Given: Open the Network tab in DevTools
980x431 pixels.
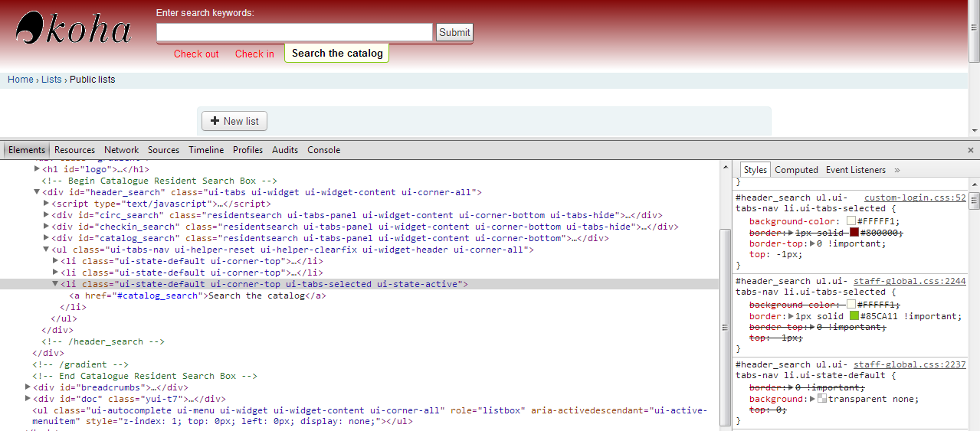Looking at the screenshot, I should (x=122, y=150).
